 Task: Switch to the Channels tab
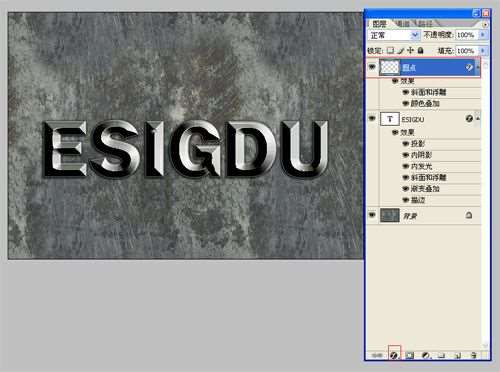click(404, 24)
